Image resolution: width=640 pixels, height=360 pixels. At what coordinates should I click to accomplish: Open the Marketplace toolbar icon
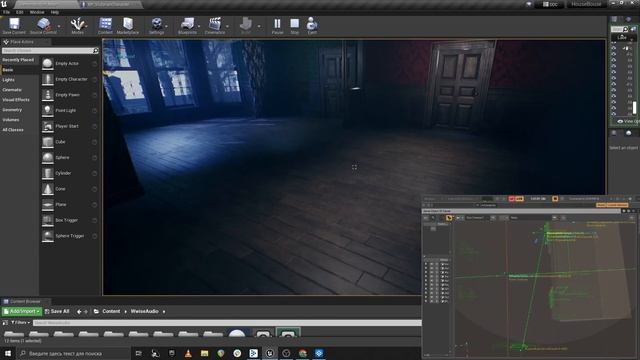(x=128, y=26)
